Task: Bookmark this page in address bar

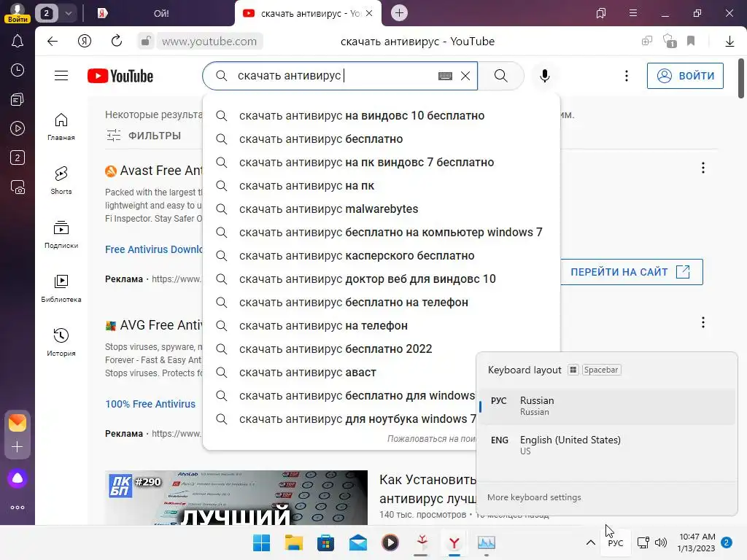Action: [x=691, y=41]
